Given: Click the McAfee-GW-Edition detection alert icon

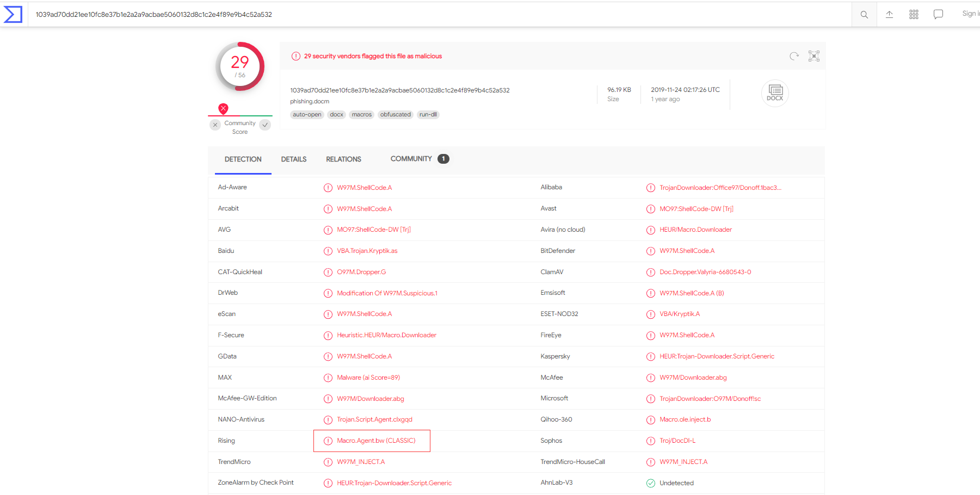Looking at the screenshot, I should pyautogui.click(x=328, y=399).
